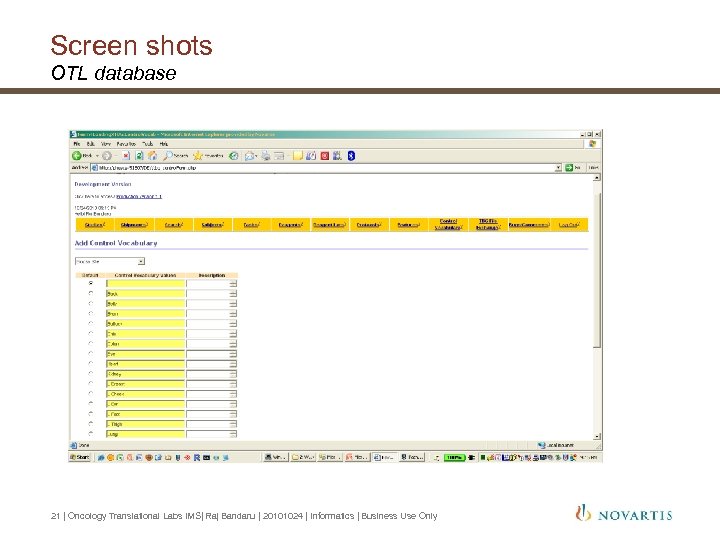720x540 pixels.
Task: Click the Local intranet zone icon in status bar
Action: [x=541, y=445]
